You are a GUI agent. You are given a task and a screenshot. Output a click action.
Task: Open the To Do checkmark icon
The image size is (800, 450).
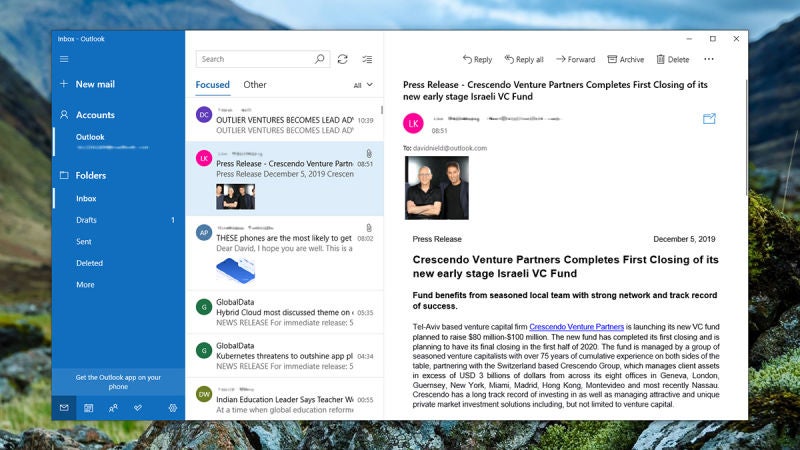(x=138, y=408)
